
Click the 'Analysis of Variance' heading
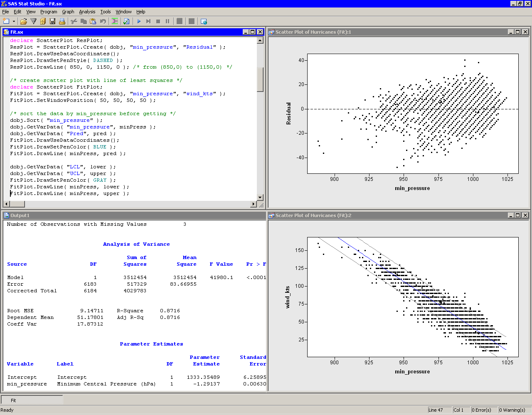pyautogui.click(x=136, y=244)
